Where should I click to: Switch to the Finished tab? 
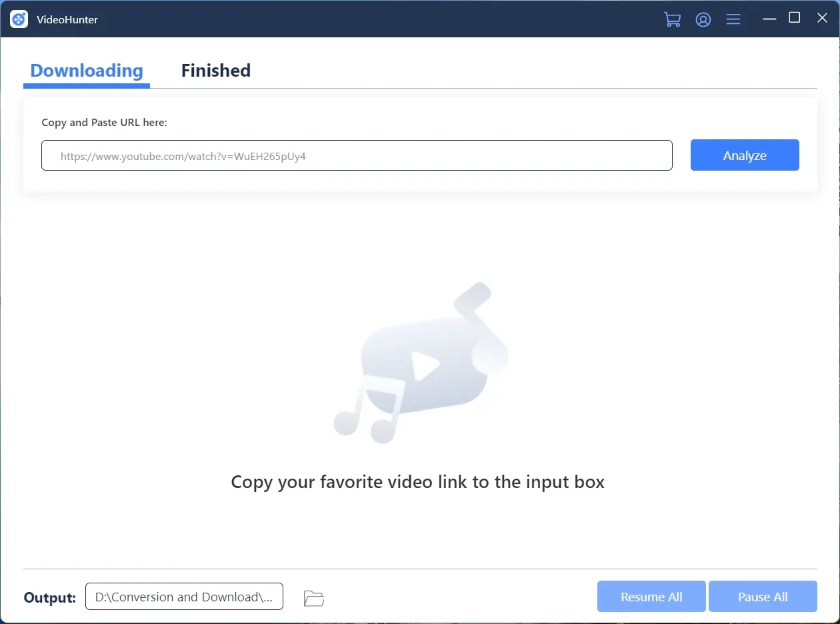pyautogui.click(x=216, y=71)
